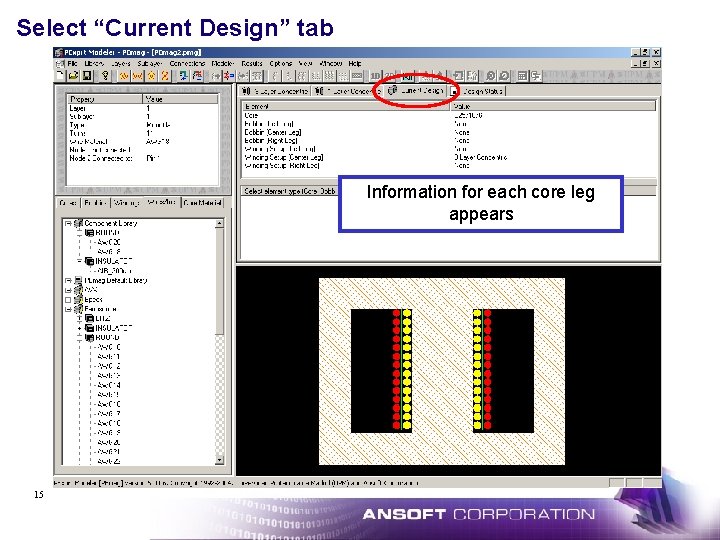Open the Connections menu
720x540 pixels.
pos(187,63)
